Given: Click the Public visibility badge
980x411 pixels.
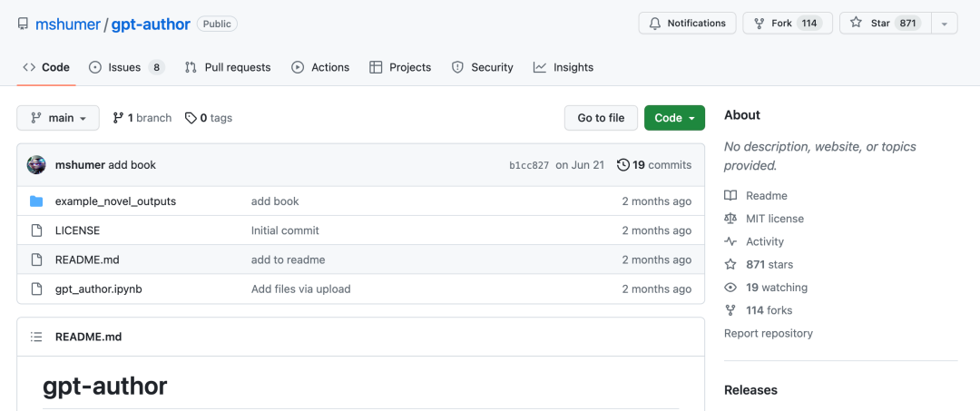Looking at the screenshot, I should 217,24.
